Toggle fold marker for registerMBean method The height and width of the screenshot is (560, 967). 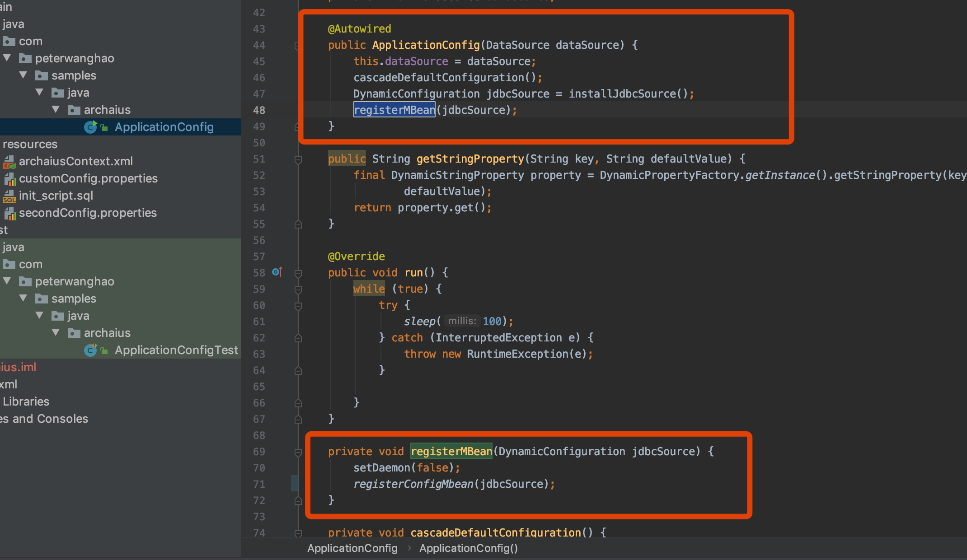pos(298,452)
